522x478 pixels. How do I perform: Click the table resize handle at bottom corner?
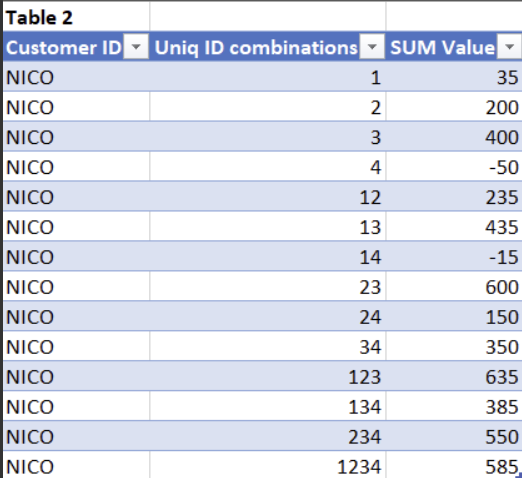point(519,475)
